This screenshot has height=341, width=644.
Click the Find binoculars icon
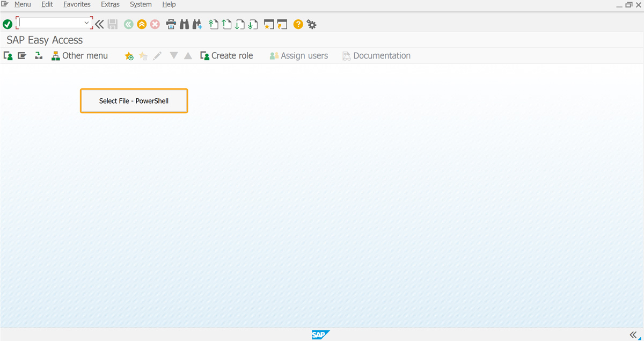tap(184, 24)
